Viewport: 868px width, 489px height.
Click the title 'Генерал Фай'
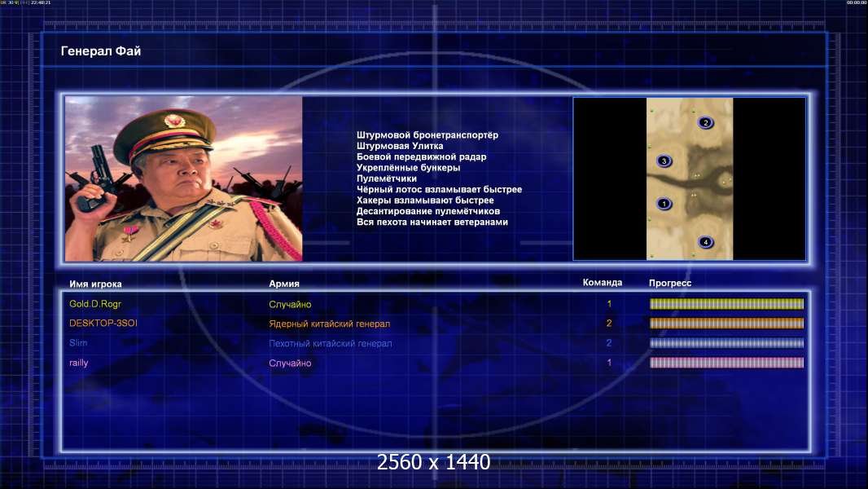pyautogui.click(x=101, y=51)
